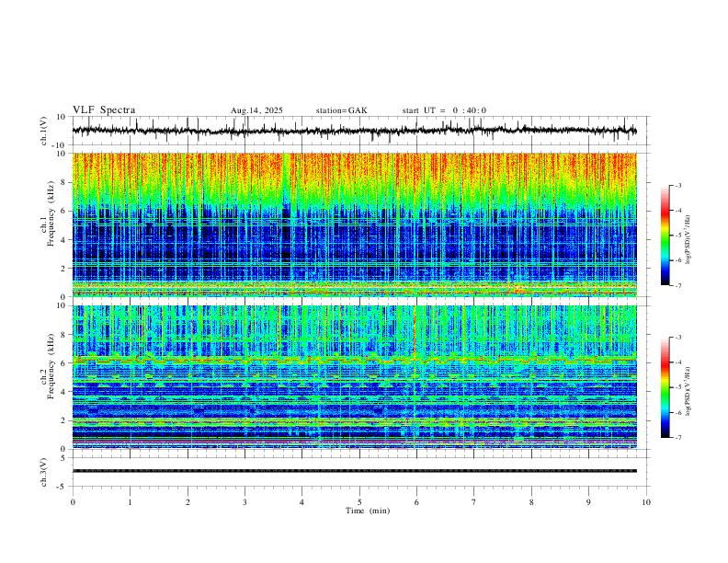Click the "0" tick on the time axis

point(73,502)
